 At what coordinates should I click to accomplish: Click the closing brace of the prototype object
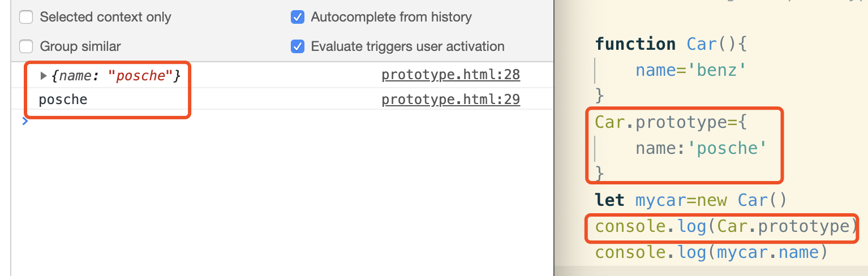click(x=600, y=172)
